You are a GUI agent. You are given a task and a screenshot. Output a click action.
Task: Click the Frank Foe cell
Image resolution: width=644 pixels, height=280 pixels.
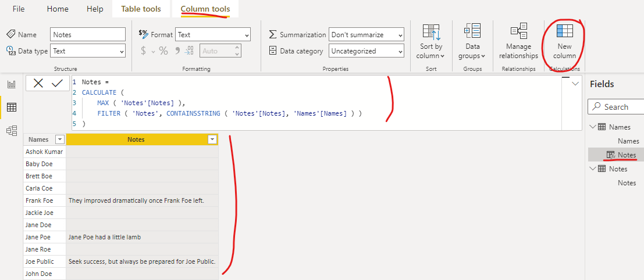pyautogui.click(x=44, y=200)
